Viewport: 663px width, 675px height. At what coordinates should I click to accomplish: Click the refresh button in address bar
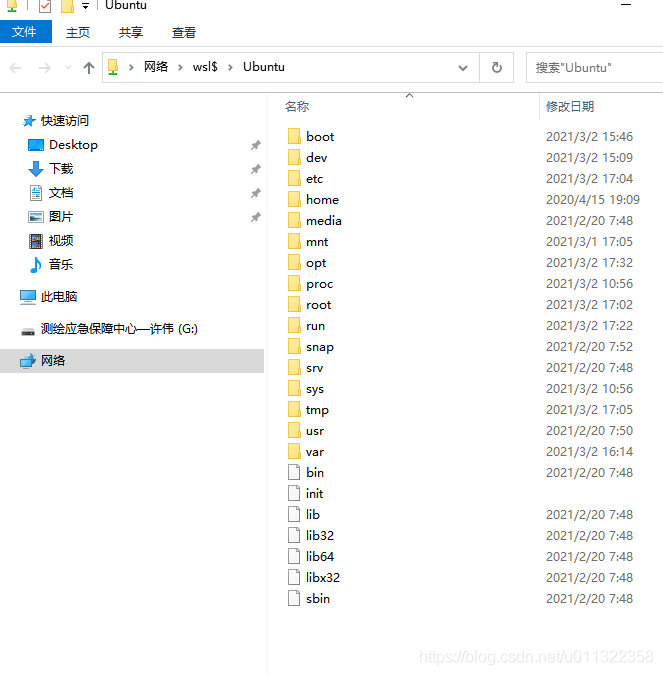(496, 68)
